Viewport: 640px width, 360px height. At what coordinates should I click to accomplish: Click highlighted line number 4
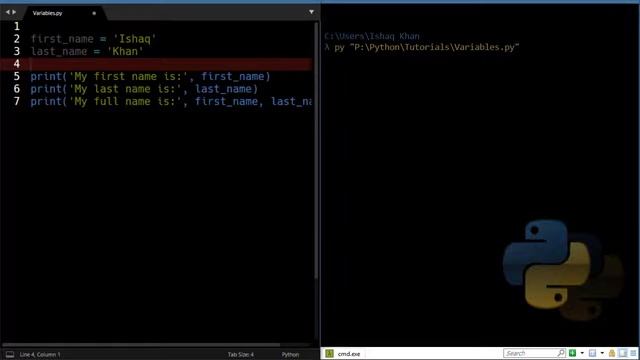(16, 64)
